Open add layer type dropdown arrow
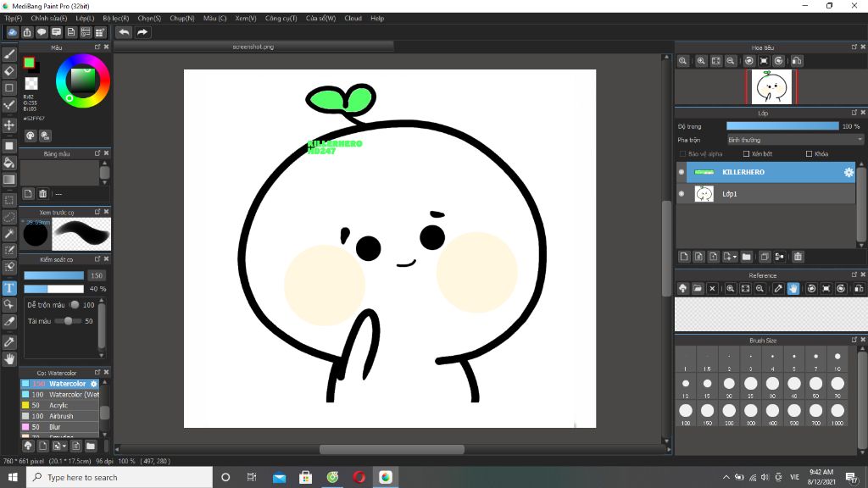 point(735,257)
